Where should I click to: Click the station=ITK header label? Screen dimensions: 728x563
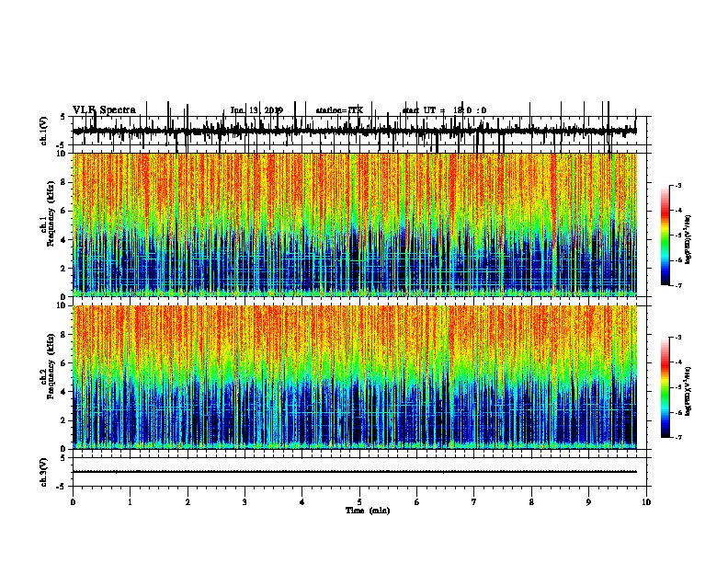339,110
